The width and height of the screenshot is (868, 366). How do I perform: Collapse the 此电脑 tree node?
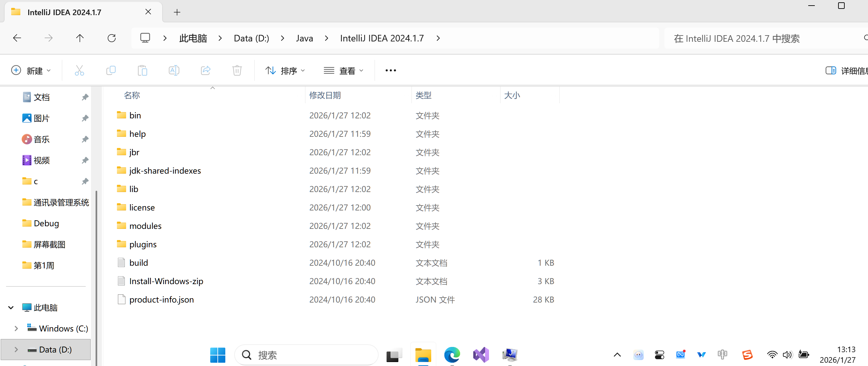coord(11,307)
